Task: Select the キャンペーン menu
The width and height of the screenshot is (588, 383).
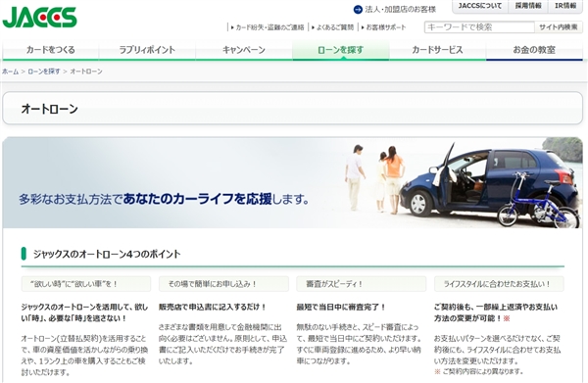Action: (x=244, y=50)
